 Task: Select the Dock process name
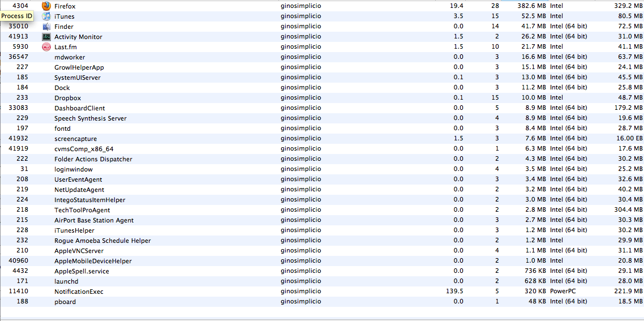[62, 88]
